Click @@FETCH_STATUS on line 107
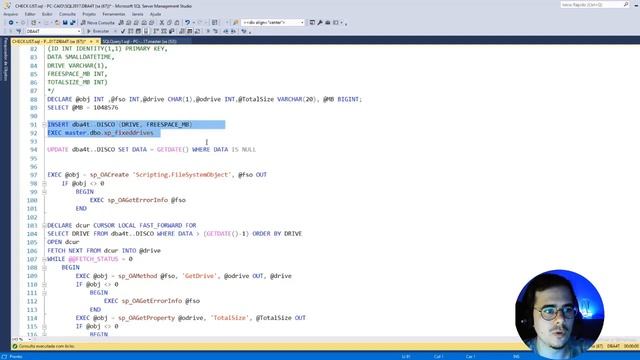640x360 pixels. pos(93,259)
